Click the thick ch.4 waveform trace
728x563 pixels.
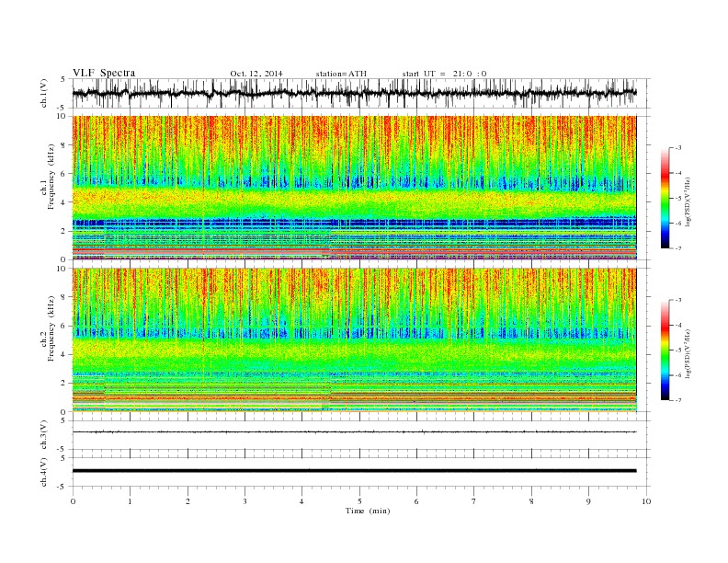click(354, 471)
